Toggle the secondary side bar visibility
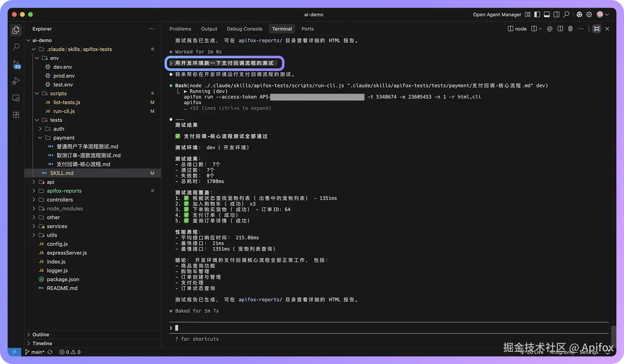624x364 pixels. (556, 14)
